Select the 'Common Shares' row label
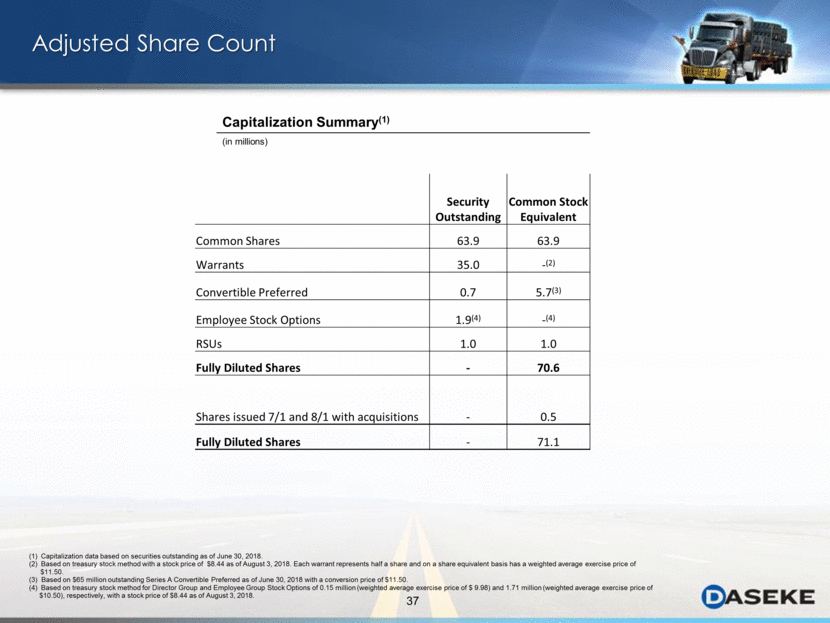This screenshot has width=830, height=623. point(238,241)
